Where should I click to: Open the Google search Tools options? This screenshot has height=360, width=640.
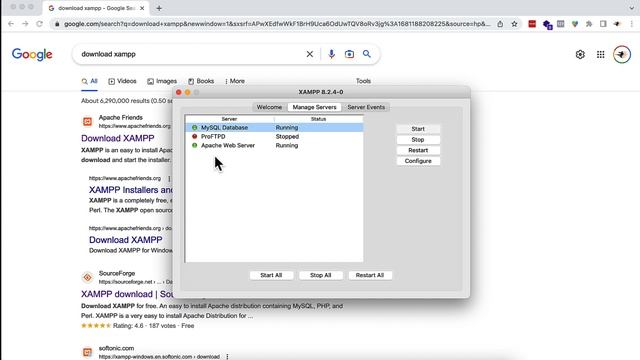point(363,81)
